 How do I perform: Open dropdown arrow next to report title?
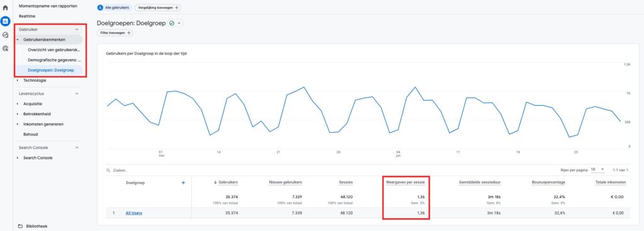179,23
